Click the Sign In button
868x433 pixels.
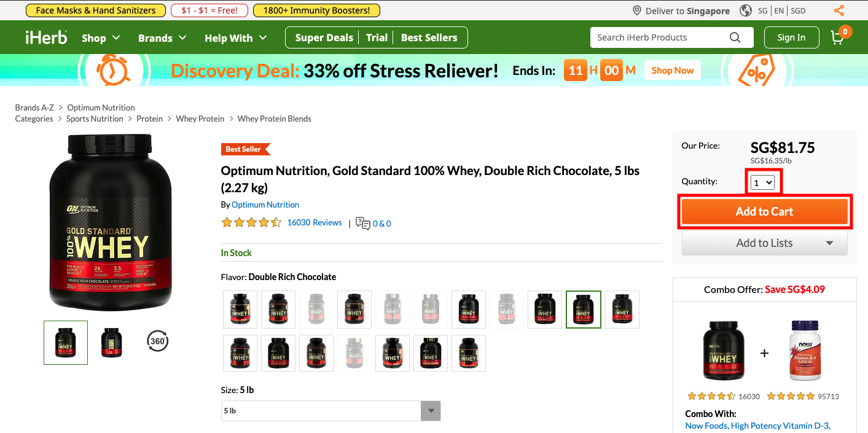click(791, 37)
